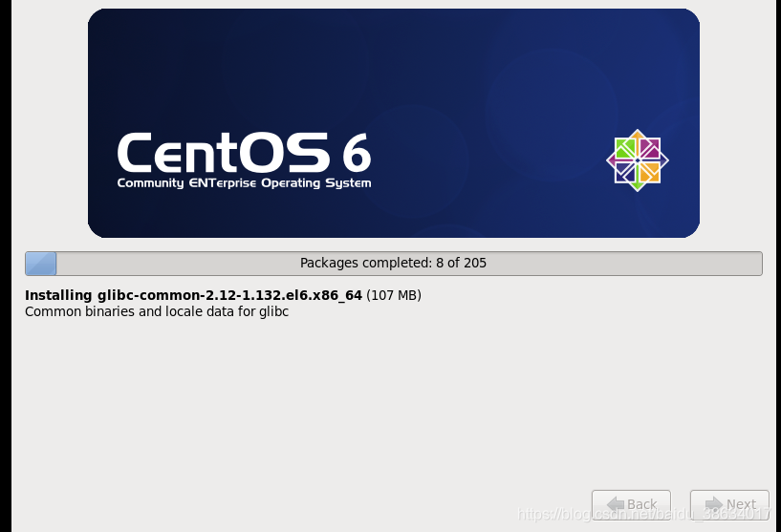Image resolution: width=781 pixels, height=532 pixels.
Task: Click the package installation progress bar
Action: 394,264
